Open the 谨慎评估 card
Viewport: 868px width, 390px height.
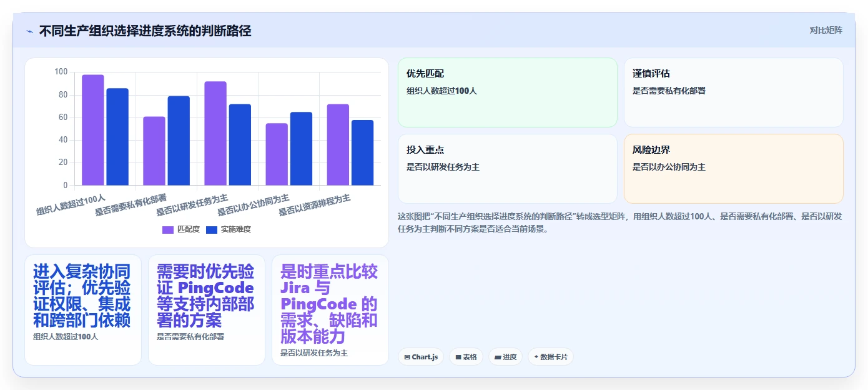[734, 92]
